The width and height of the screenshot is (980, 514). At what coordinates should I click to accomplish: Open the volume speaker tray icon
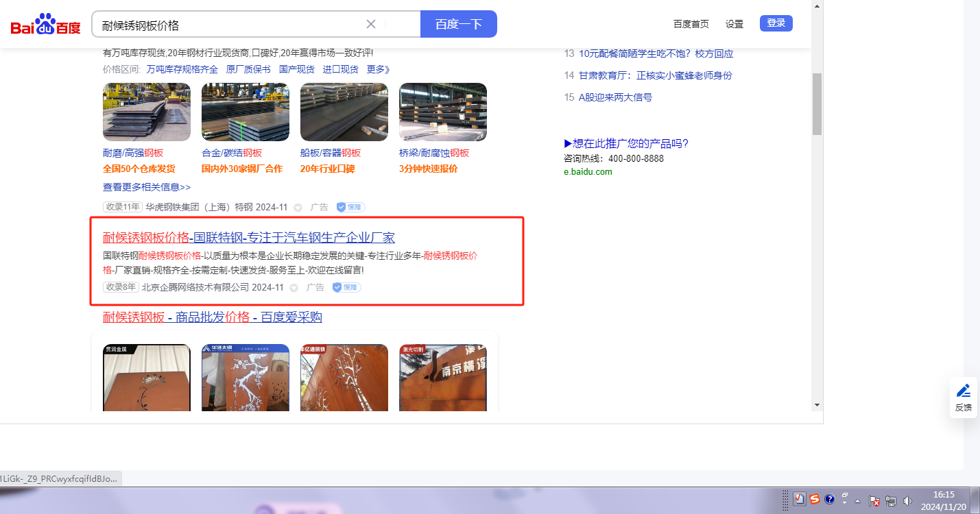[908, 501]
